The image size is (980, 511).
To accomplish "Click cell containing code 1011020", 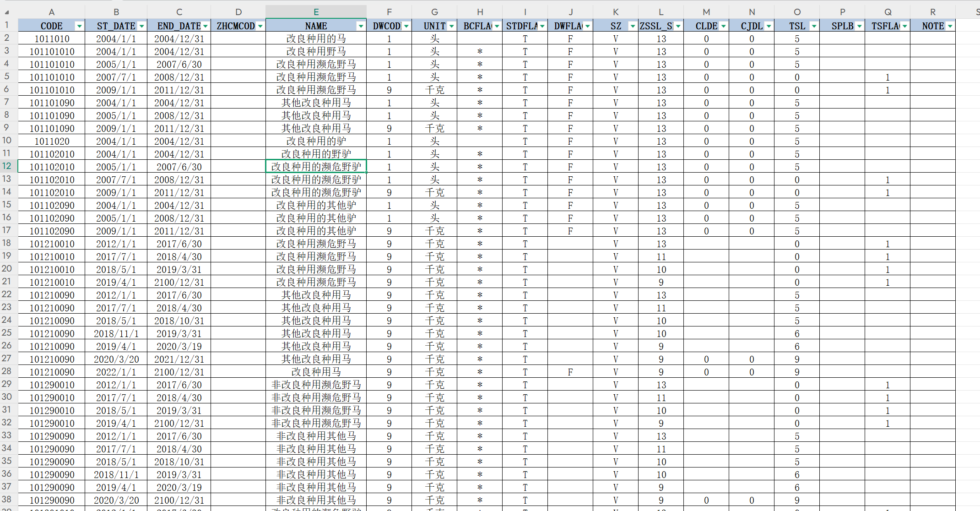I will coord(52,141).
